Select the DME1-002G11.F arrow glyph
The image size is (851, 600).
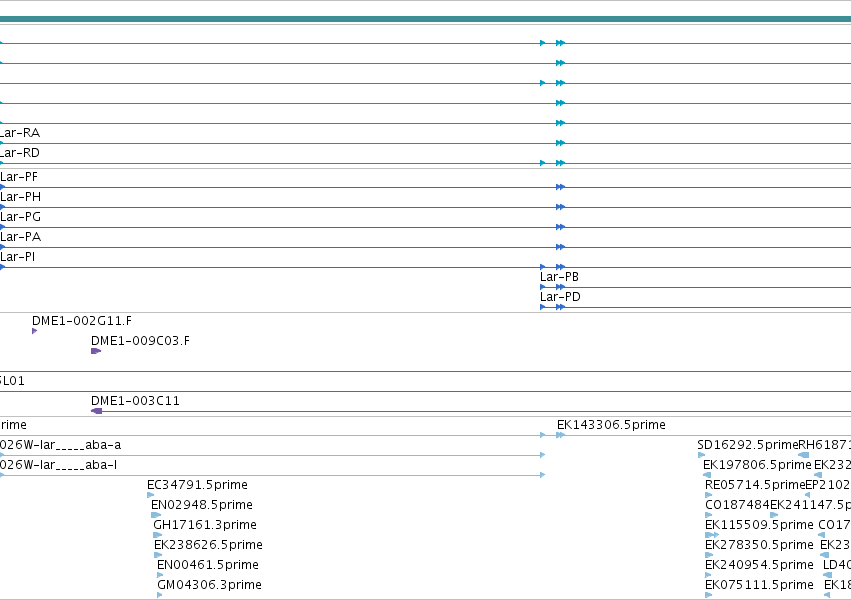pyautogui.click(x=35, y=331)
